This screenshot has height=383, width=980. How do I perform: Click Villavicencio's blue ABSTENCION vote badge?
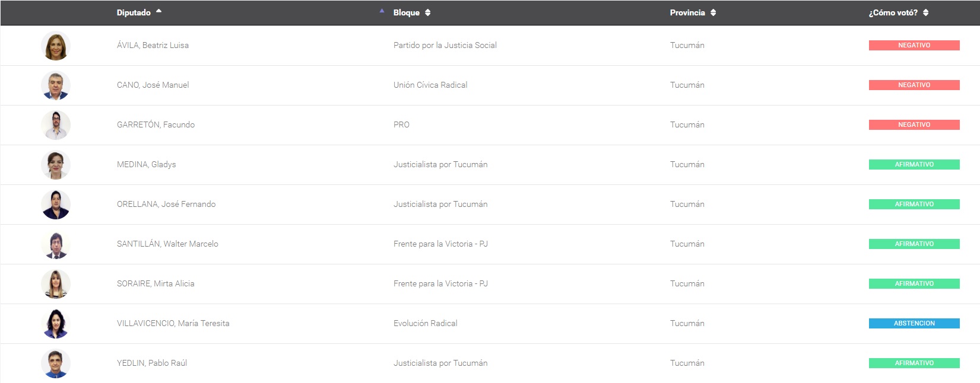(914, 323)
